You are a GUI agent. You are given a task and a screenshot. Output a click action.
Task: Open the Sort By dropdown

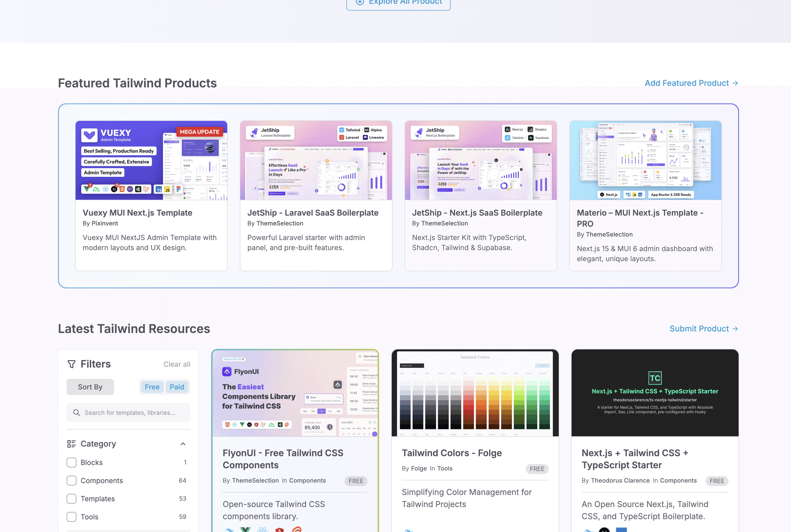(90, 387)
